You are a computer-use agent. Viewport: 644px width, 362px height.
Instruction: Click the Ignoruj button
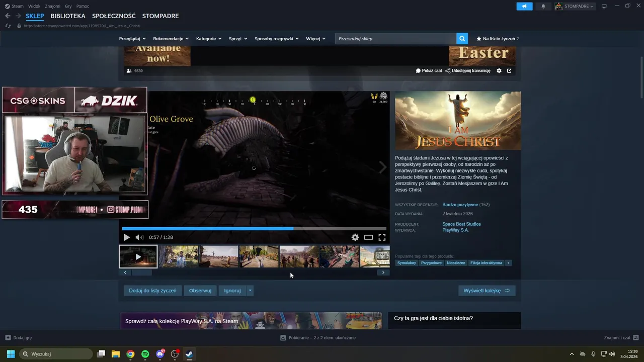(x=232, y=291)
